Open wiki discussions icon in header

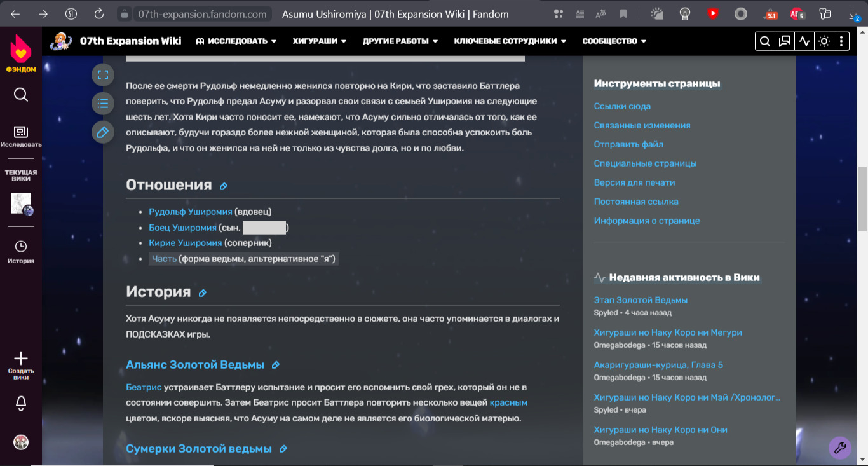(x=785, y=41)
